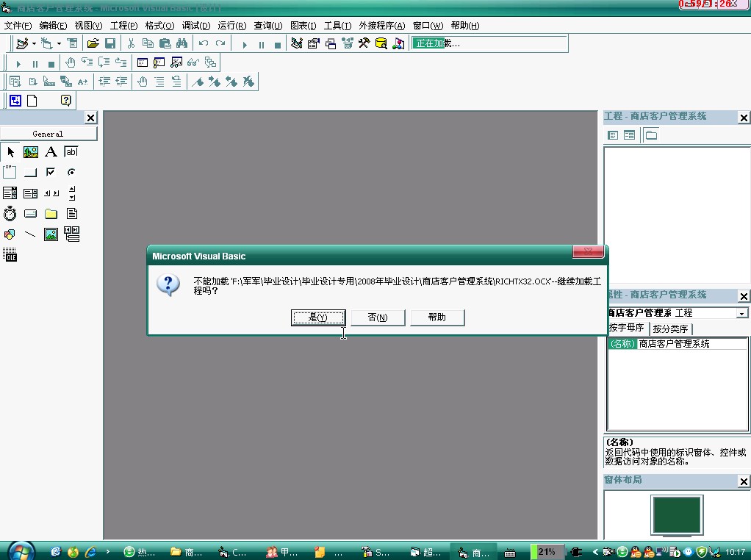Click the (名称) property value field
Screen dimensions: 751x560
pyautogui.click(x=692, y=343)
